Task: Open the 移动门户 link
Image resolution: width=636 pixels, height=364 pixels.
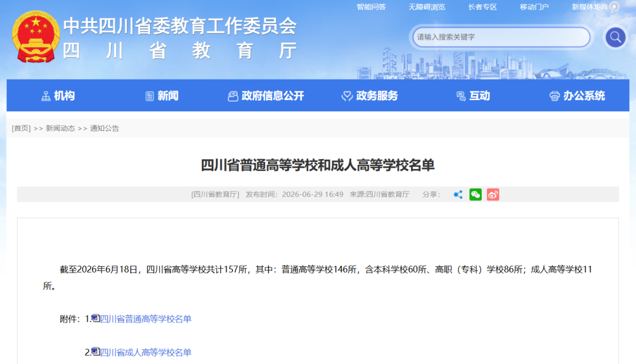Action: point(534,7)
